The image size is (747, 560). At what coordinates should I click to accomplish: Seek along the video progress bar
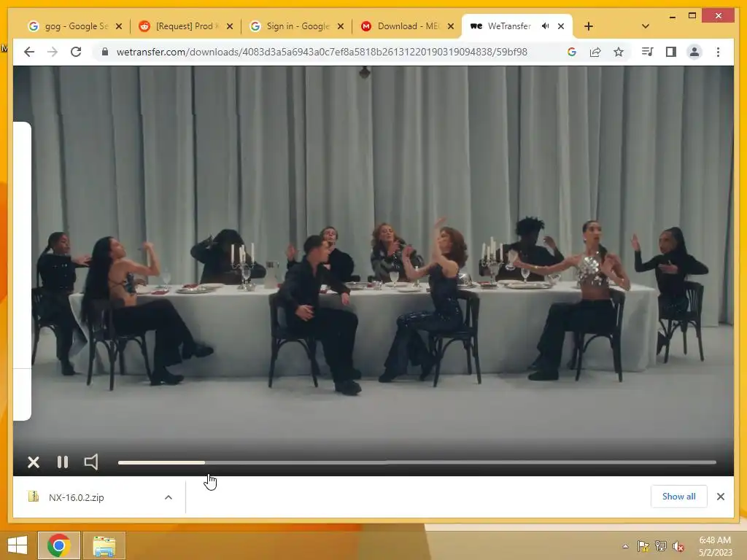[417, 462]
